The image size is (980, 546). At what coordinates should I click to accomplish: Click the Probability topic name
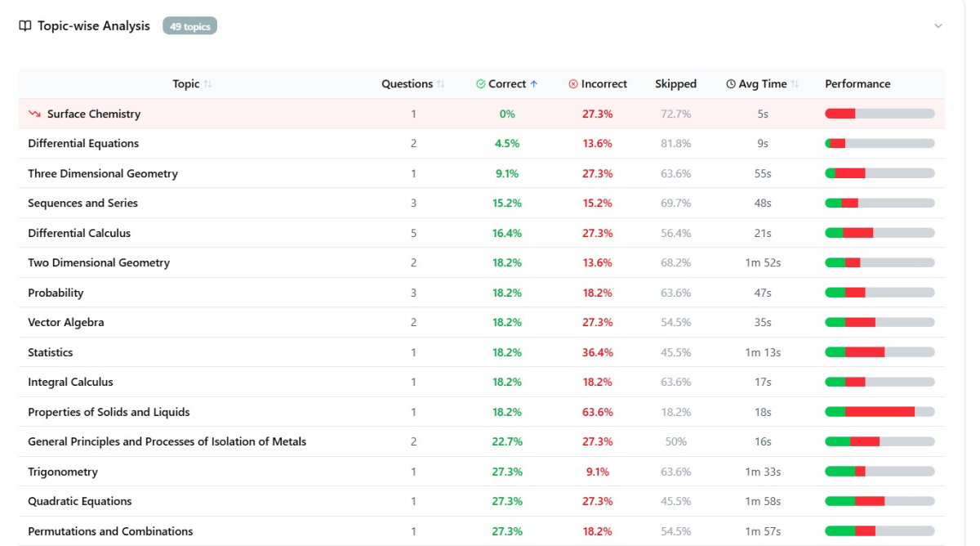(x=56, y=293)
